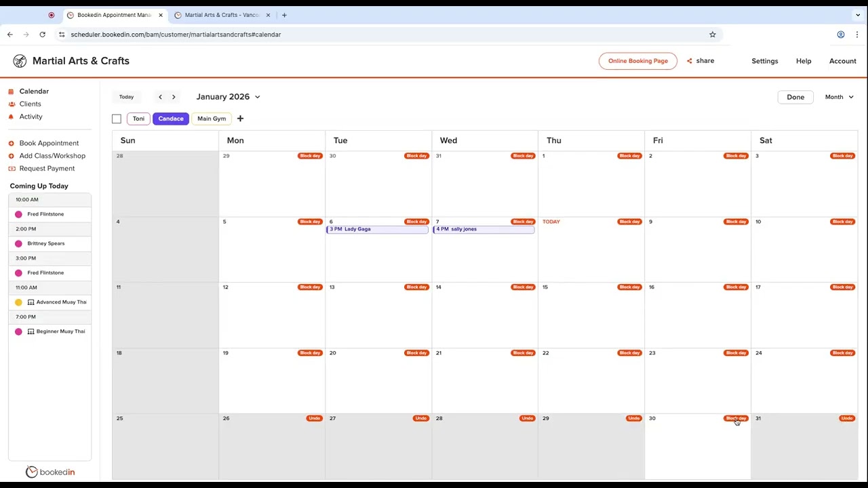Screen dimensions: 868x488
Task: Undo blocked day Saturday 31
Action: click(847, 418)
